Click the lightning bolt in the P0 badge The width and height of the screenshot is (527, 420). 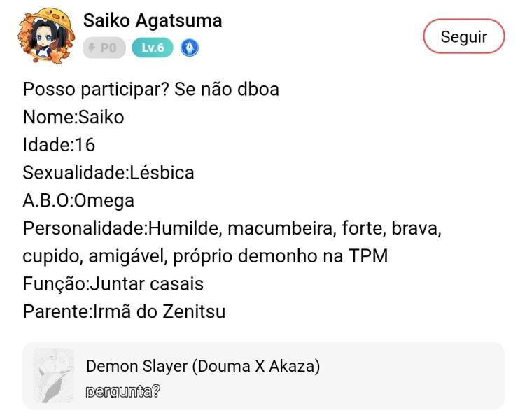[92, 48]
